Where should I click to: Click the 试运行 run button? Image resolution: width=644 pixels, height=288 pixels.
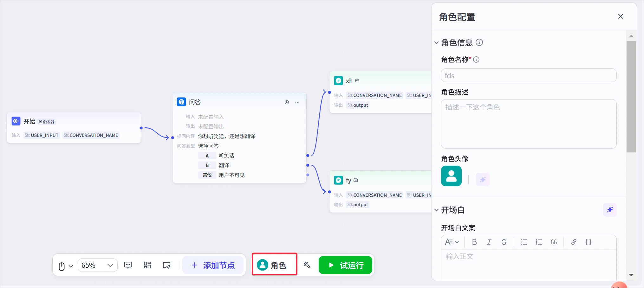click(x=345, y=265)
